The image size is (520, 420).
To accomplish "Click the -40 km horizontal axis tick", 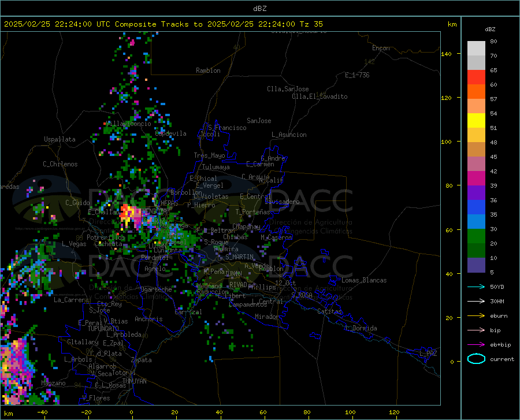I will (42, 412).
